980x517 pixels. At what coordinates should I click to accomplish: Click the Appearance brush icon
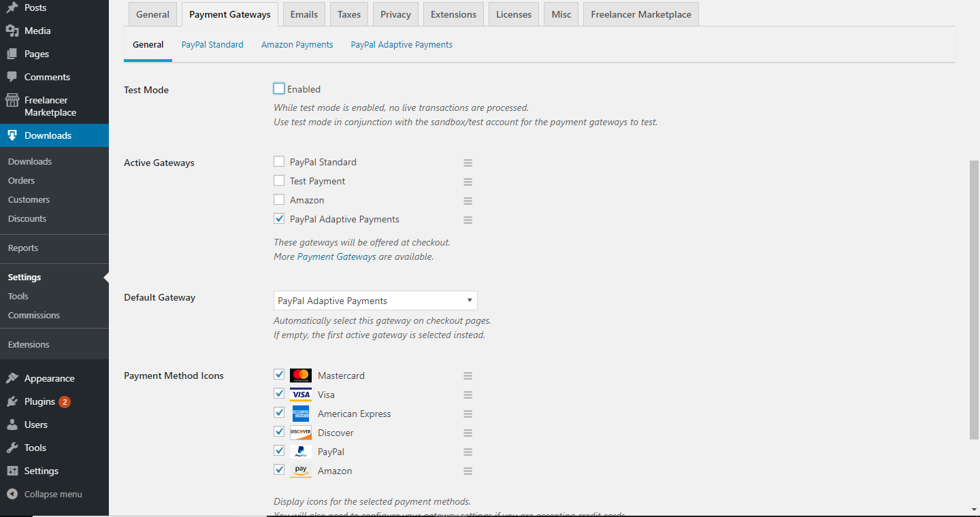click(x=12, y=378)
